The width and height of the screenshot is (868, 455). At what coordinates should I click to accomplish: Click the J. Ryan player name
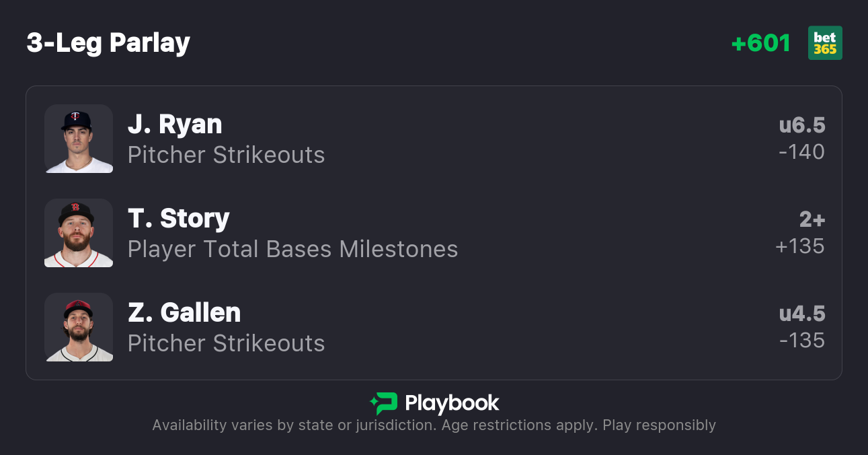point(175,125)
